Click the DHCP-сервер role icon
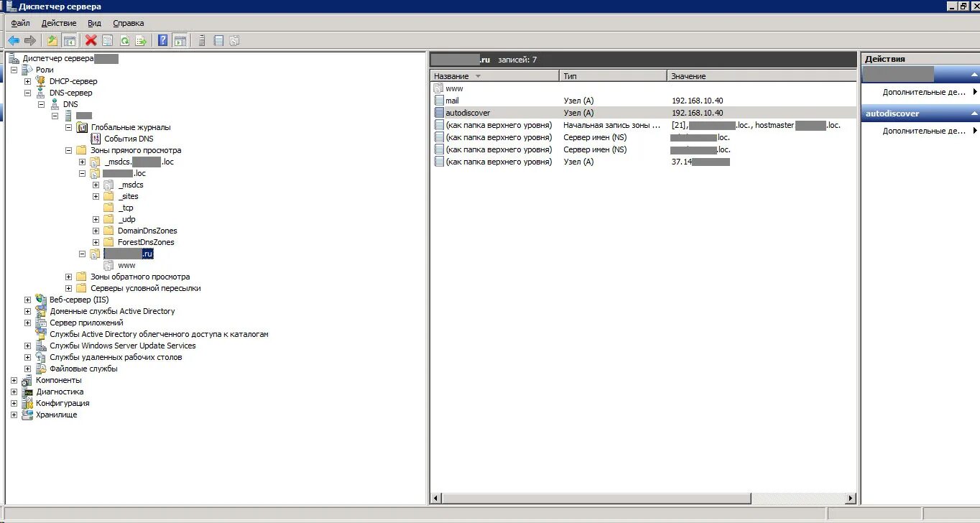The width and height of the screenshot is (980, 523). (42, 81)
